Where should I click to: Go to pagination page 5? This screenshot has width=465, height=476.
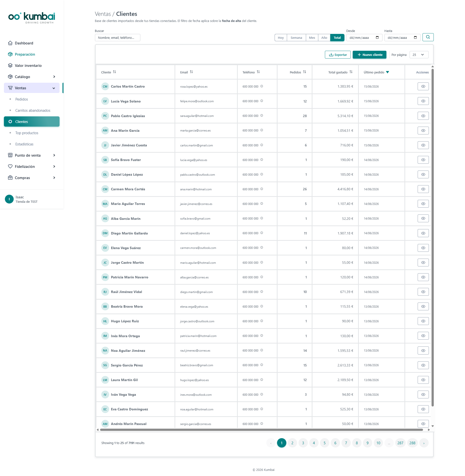tap(324, 443)
